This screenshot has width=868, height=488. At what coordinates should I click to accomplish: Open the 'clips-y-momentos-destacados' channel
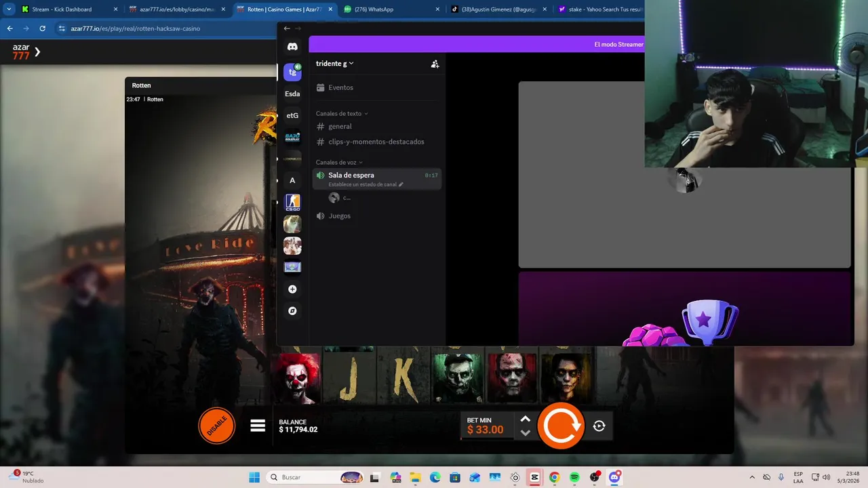(377, 142)
